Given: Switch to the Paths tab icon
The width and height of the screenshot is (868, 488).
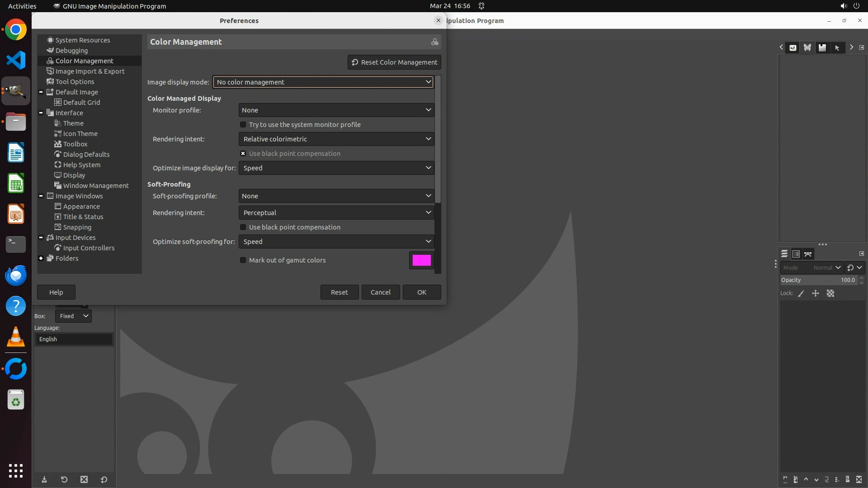Looking at the screenshot, I should pyautogui.click(x=808, y=254).
